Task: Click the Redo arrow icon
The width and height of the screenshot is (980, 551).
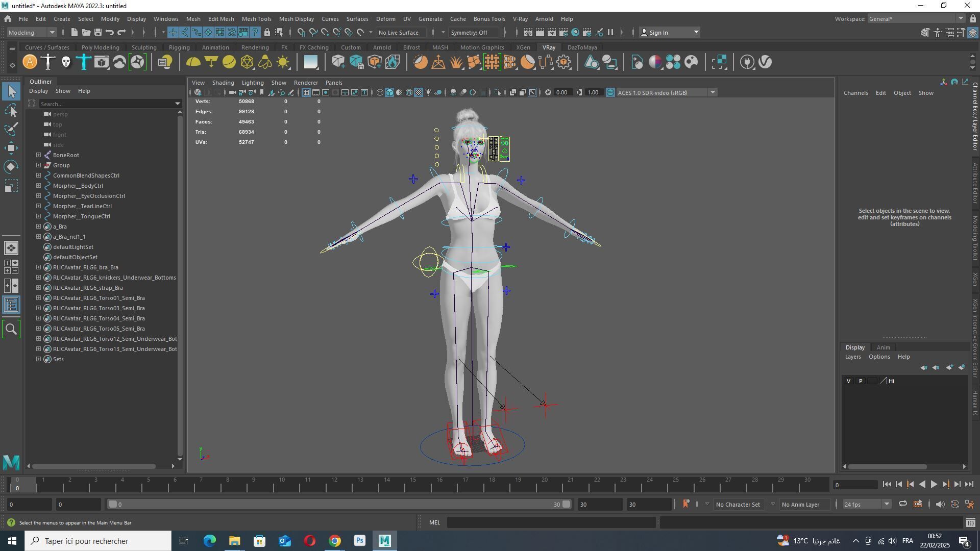Action: [x=121, y=33]
